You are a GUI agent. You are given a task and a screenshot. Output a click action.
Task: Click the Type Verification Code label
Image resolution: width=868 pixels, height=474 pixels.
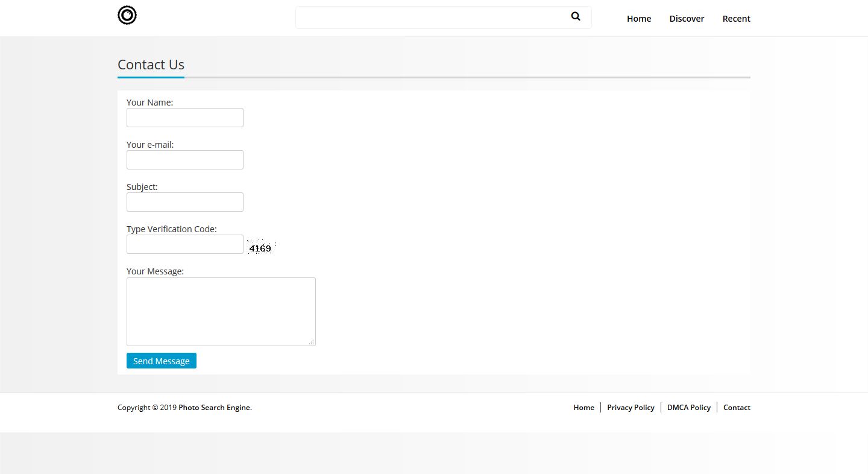pyautogui.click(x=172, y=229)
